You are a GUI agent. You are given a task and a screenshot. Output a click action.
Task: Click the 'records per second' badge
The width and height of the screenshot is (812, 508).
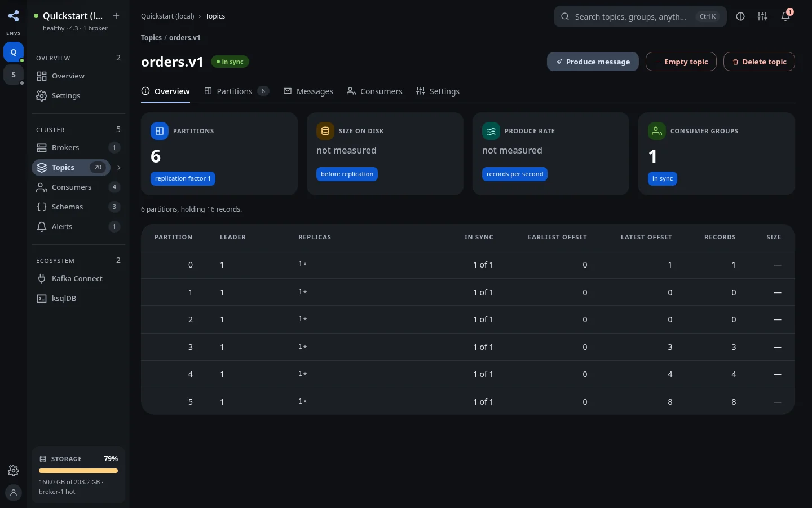click(515, 174)
